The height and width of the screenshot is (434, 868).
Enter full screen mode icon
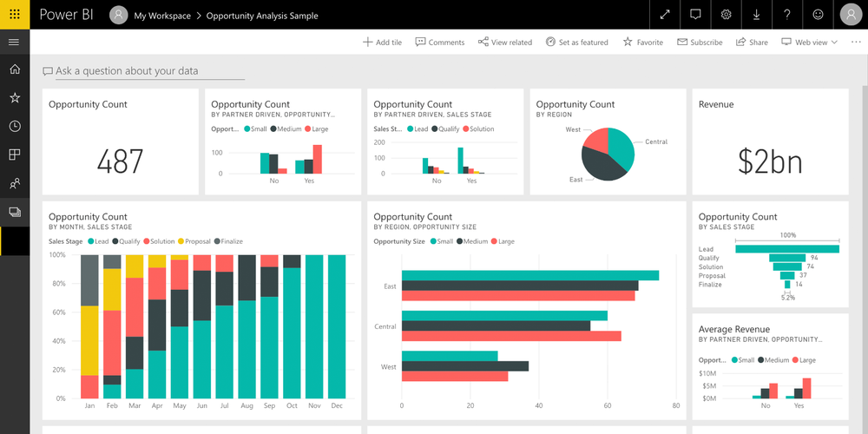[x=665, y=15]
